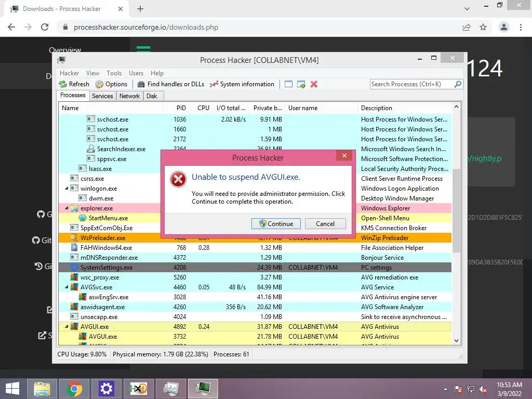Click the aswEngSrv.exe AVG icon

point(83,297)
